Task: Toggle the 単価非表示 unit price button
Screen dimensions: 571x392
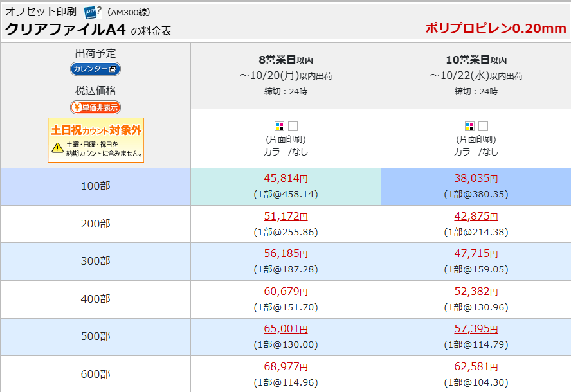Action: (95, 107)
